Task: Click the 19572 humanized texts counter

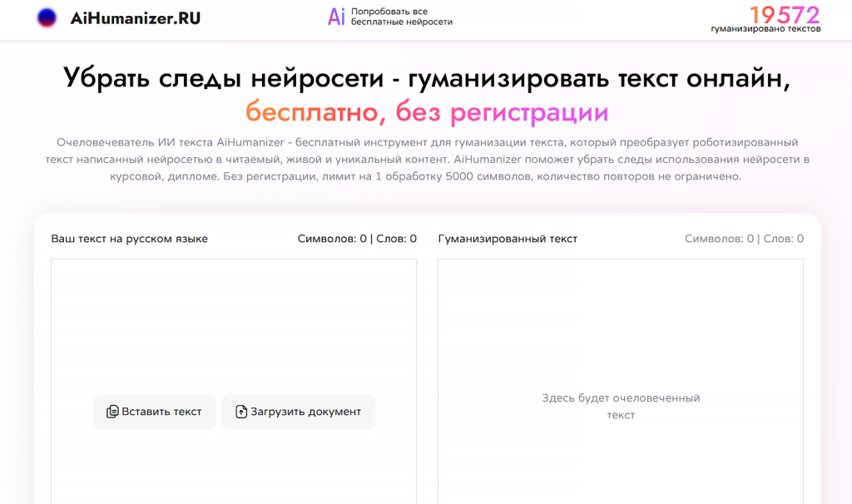Action: (785, 14)
